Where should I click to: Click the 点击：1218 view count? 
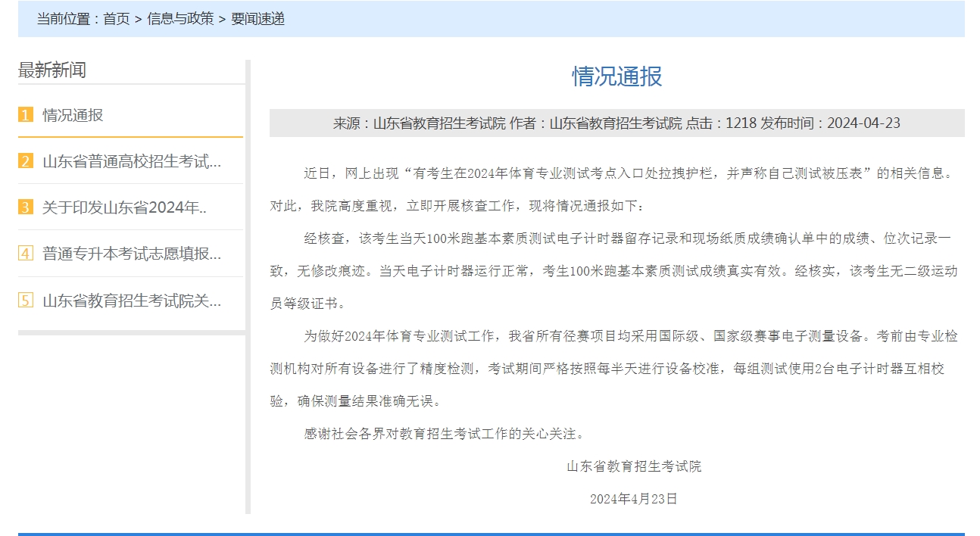click(721, 123)
